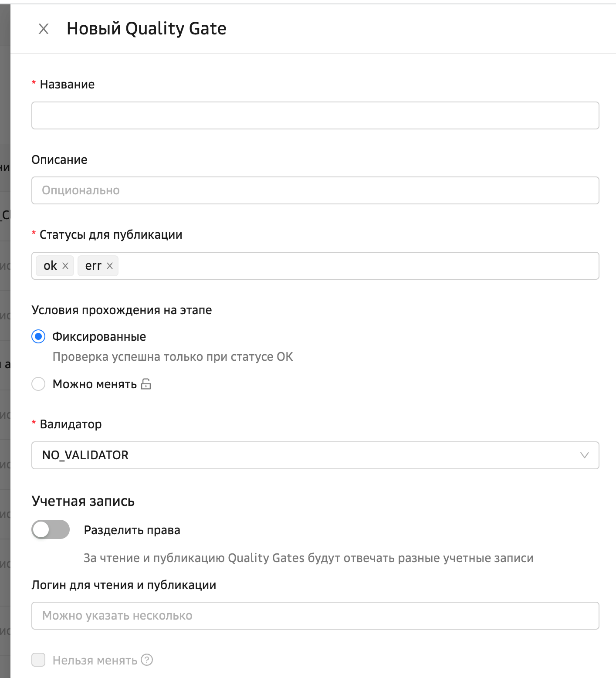
Task: Click the err status chip
Action: point(93,266)
